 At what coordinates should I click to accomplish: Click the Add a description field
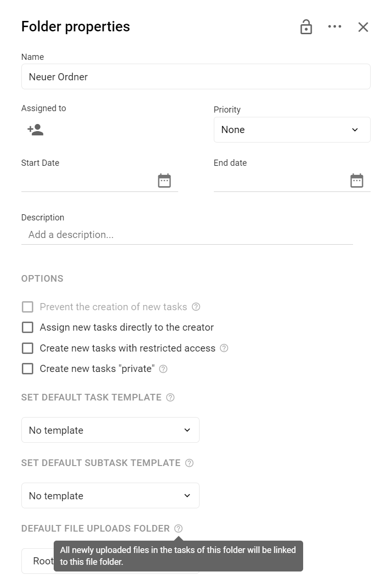click(187, 235)
